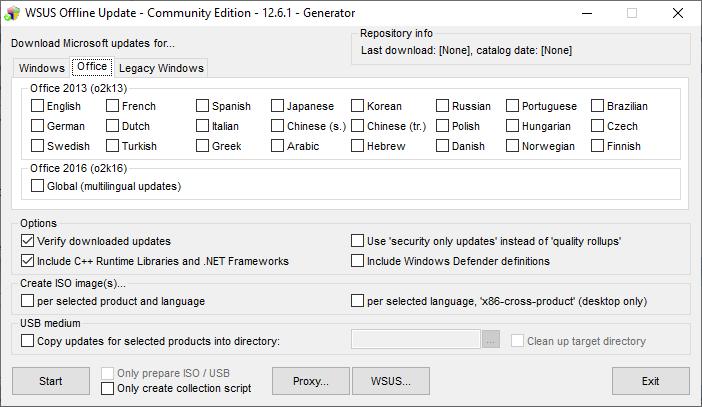Image resolution: width=702 pixels, height=407 pixels.
Task: Enable ISO per selected product and language
Action: point(27,301)
